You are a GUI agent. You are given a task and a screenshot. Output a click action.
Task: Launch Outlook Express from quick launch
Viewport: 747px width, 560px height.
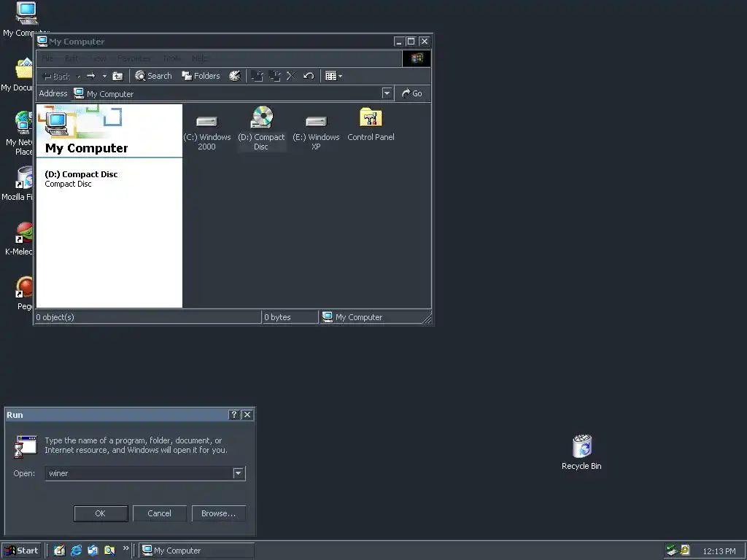(93, 551)
